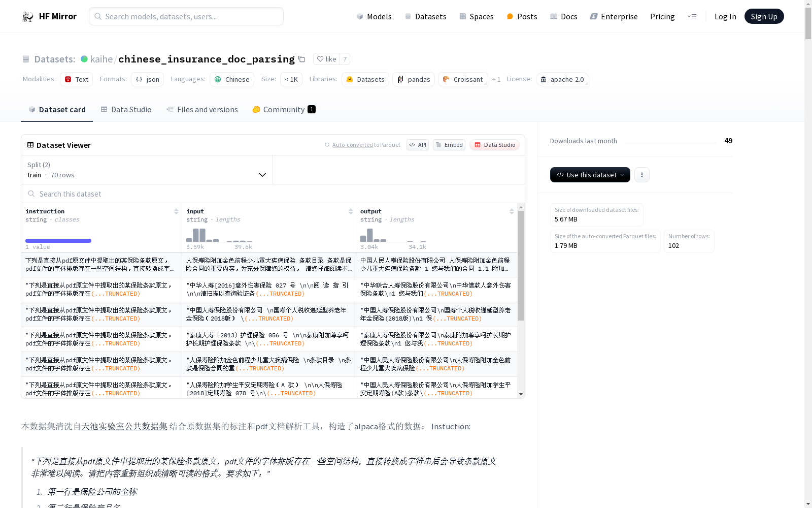Click the Chinese language tag
Image resolution: width=812 pixels, height=508 pixels.
[232, 79]
